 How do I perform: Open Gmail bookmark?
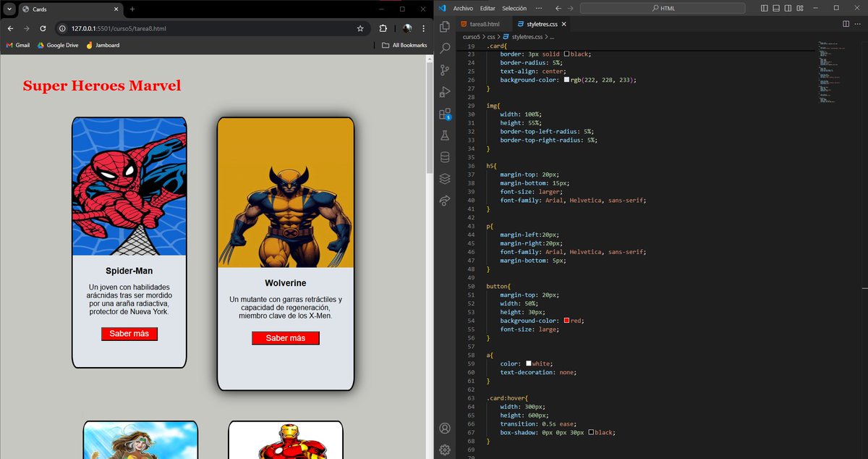click(17, 45)
